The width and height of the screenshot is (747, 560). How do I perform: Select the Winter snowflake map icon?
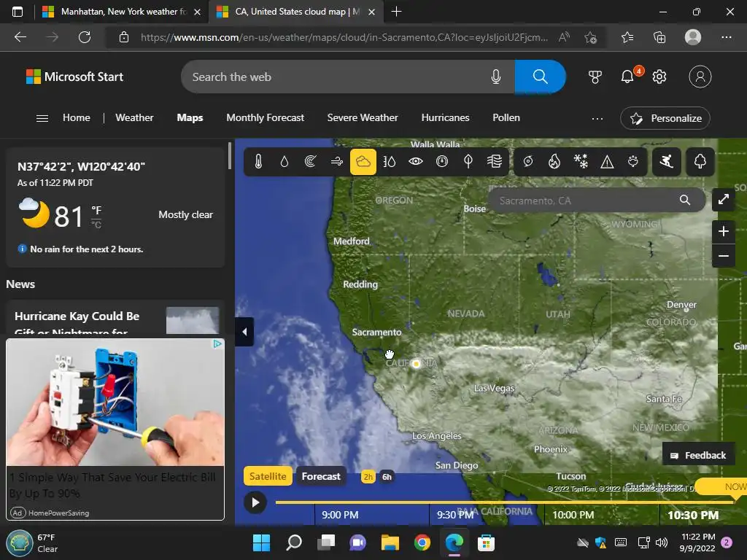click(x=581, y=162)
